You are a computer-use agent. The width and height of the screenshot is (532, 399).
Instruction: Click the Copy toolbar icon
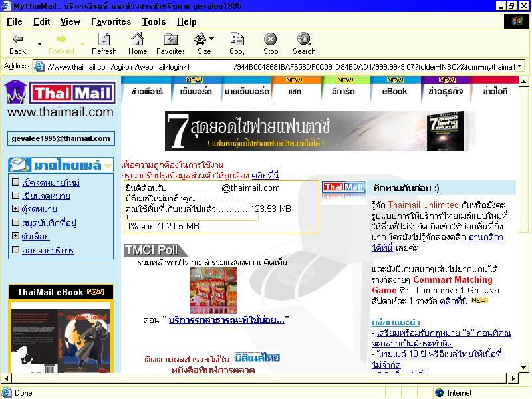237,42
